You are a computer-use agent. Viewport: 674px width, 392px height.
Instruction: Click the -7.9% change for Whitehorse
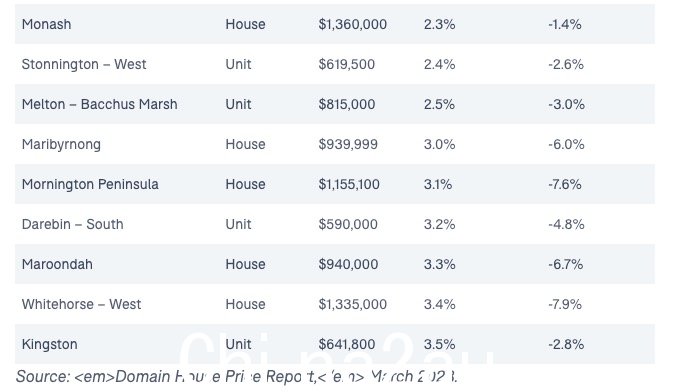point(565,304)
